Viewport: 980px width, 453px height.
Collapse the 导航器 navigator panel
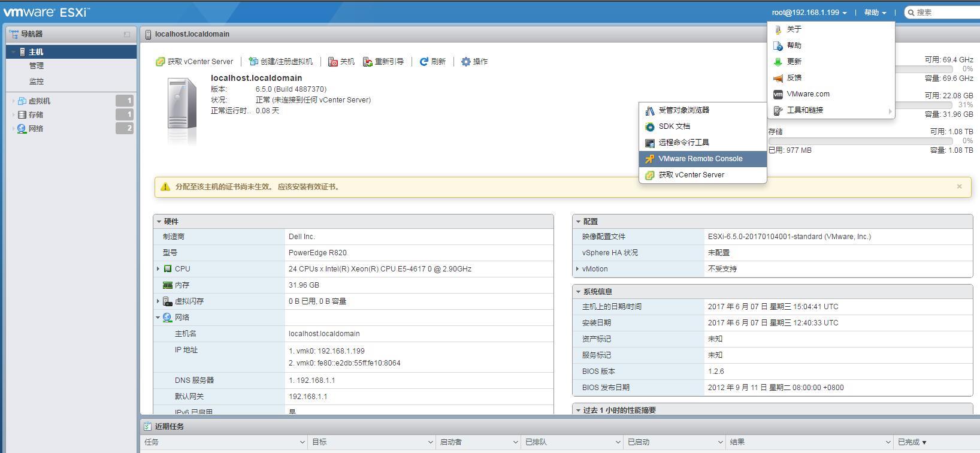tap(126, 35)
